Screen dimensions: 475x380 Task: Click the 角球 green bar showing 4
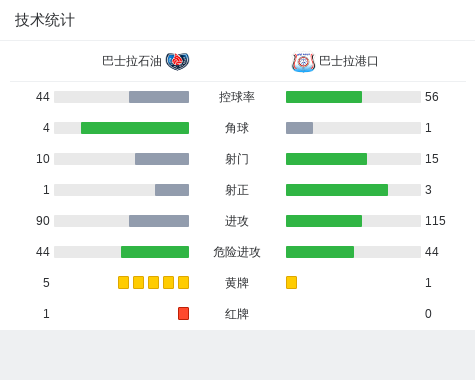coord(135,128)
